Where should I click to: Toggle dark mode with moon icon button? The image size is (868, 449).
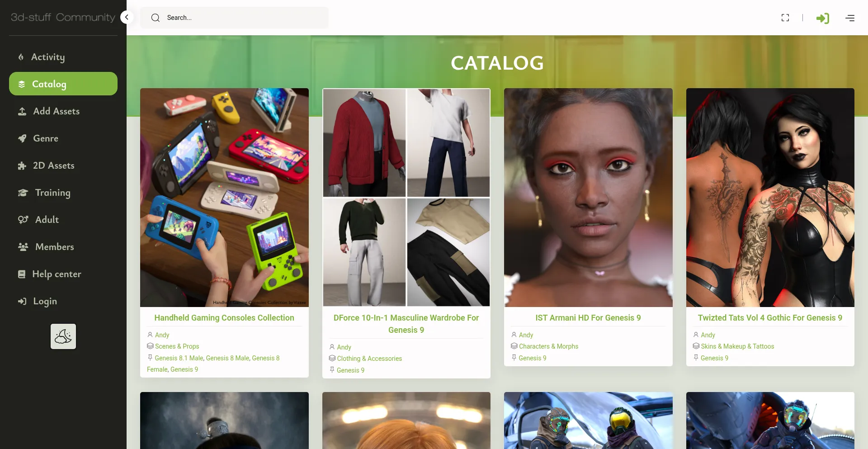point(63,336)
